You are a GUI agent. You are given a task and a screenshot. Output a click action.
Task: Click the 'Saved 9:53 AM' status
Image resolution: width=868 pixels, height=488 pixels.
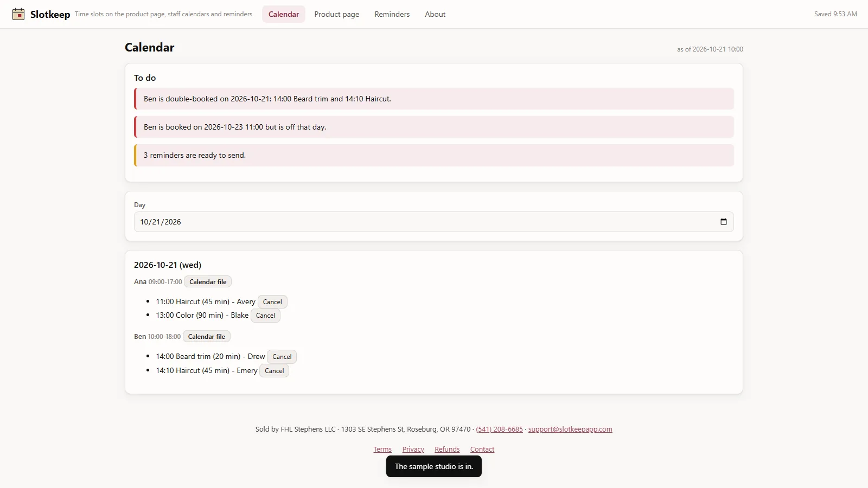835,14
